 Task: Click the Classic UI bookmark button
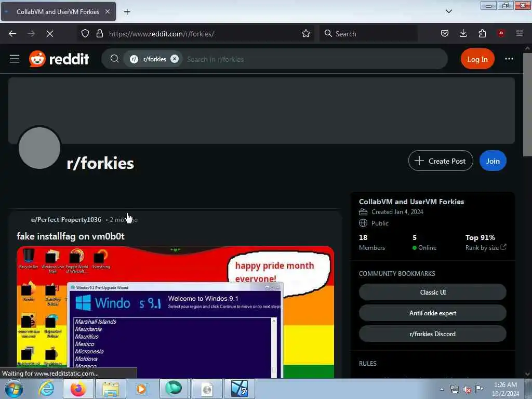(x=433, y=292)
